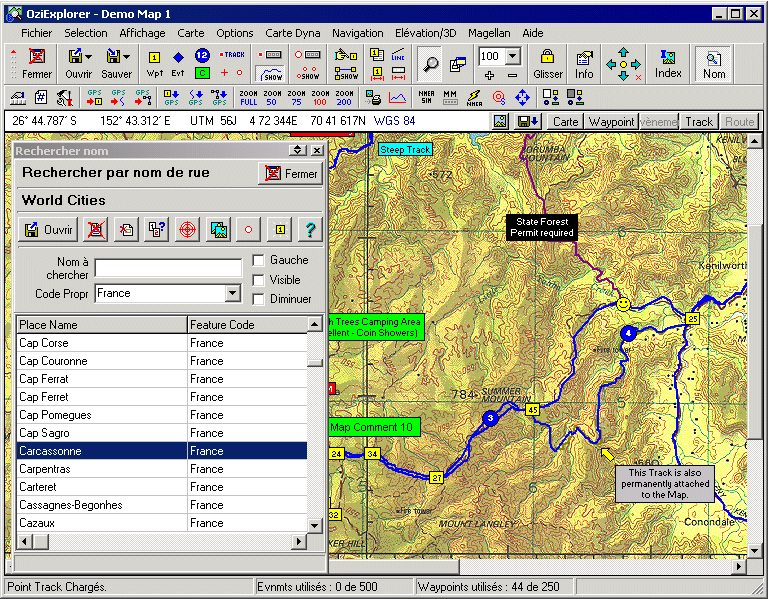Click the yellow 45 waypoint on the map
The width and height of the screenshot is (768, 599).
tap(532, 409)
